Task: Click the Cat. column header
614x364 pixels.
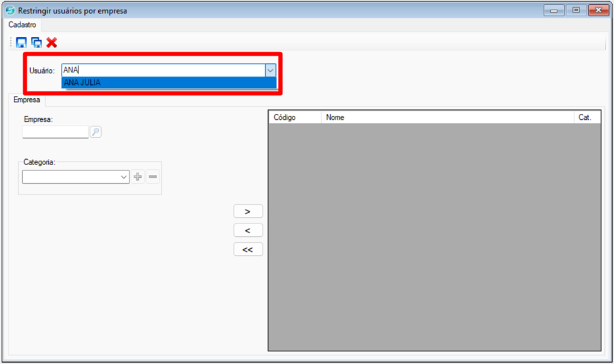Action: click(x=587, y=117)
